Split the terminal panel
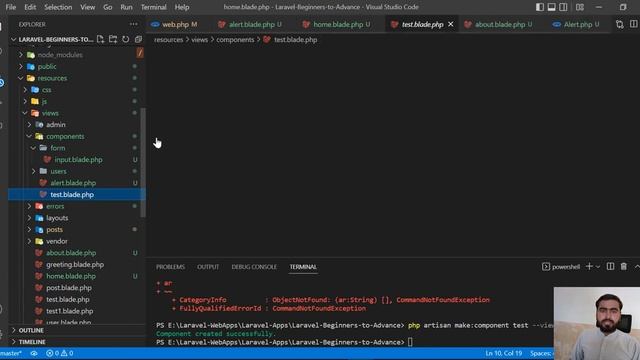The height and width of the screenshot is (360, 640). click(610, 267)
